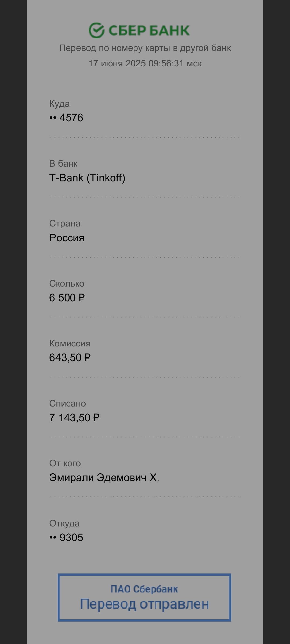Screen dimensions: 290x644
Task: Click the green Sber checkmark logo icon
Action: pyautogui.click(x=96, y=30)
